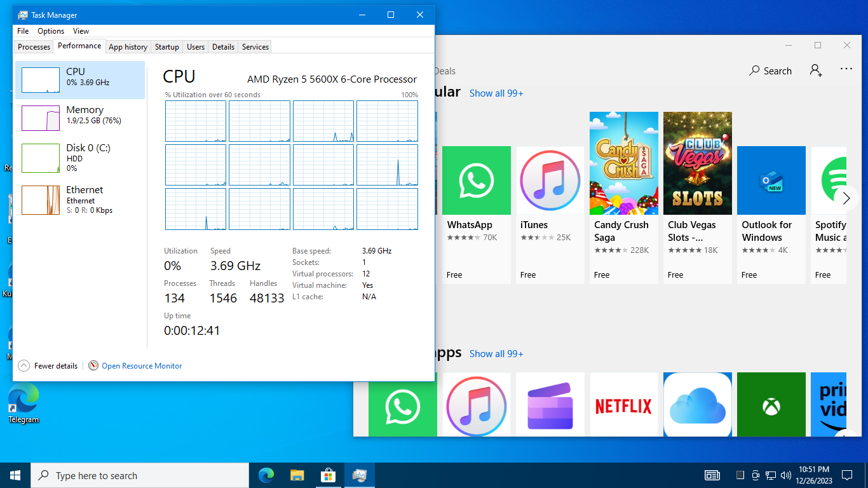Open the Netflix app icon

(x=623, y=406)
